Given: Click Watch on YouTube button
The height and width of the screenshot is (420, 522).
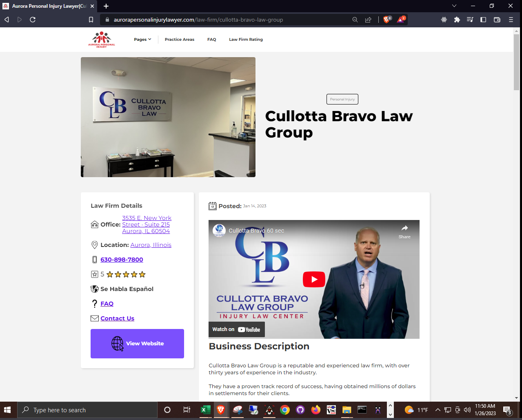Looking at the screenshot, I should coord(237,329).
